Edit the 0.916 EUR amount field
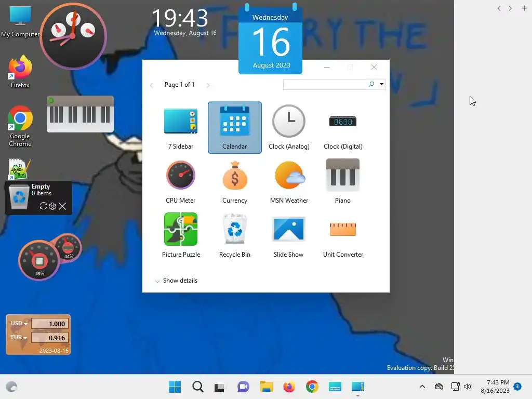This screenshot has height=399, width=532. pos(50,338)
